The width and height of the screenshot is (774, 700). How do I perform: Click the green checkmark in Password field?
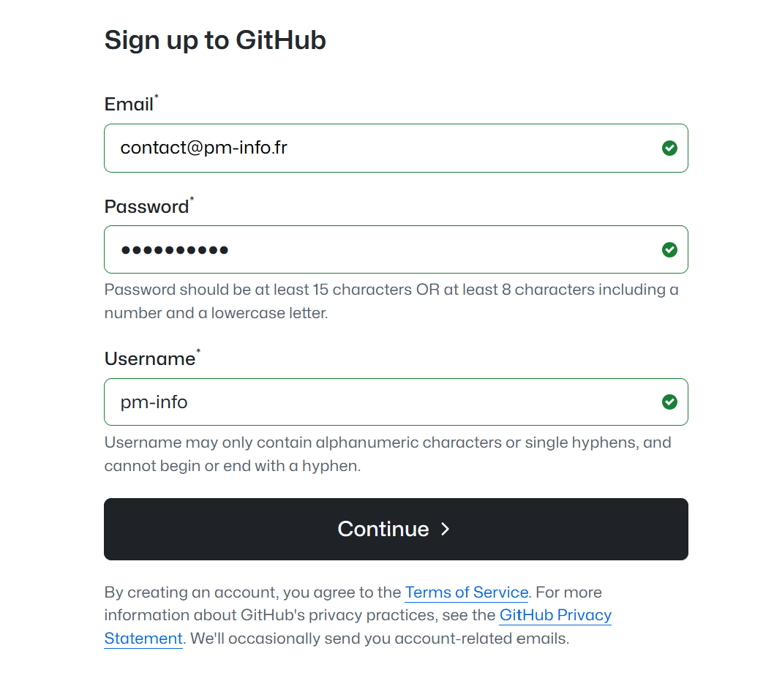tap(669, 250)
